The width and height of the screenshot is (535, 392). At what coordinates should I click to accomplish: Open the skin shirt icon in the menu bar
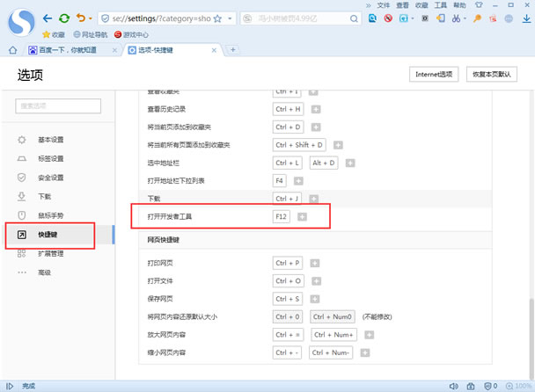[x=479, y=5]
